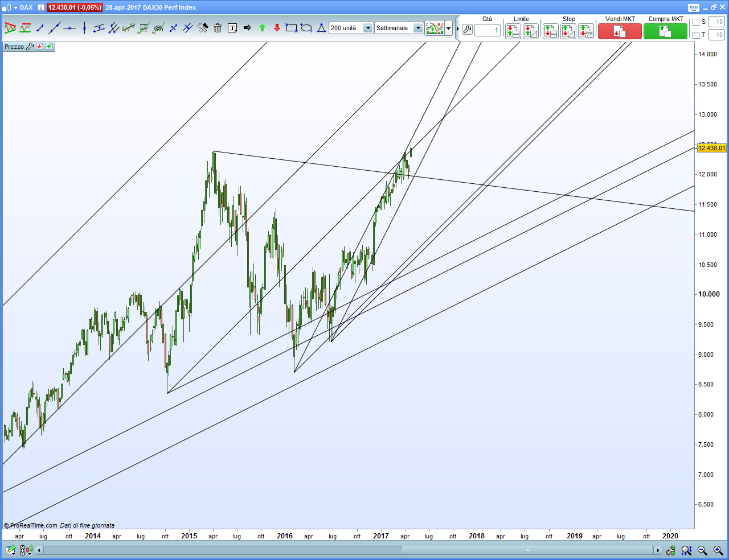Image resolution: width=729 pixels, height=560 pixels.
Task: Select the vertical line tool
Action: (x=84, y=28)
